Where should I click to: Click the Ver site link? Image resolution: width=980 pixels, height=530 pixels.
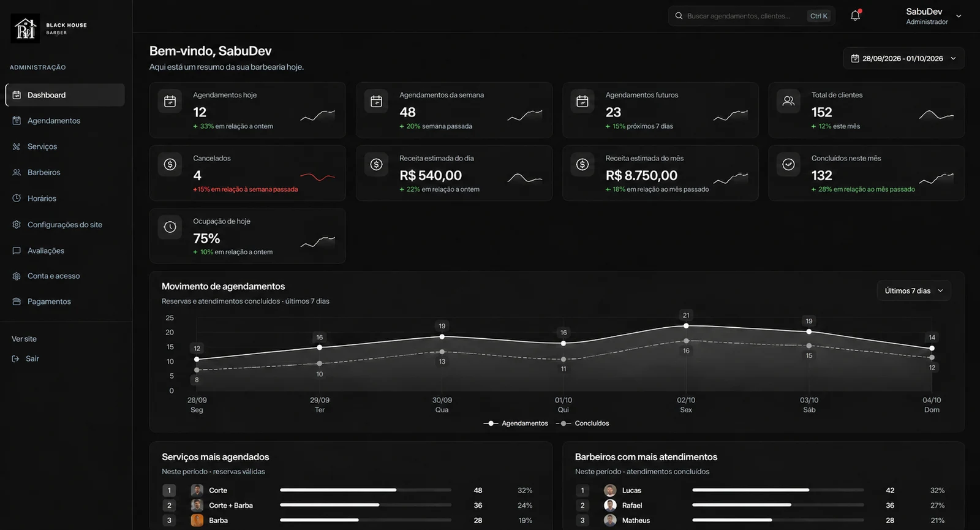pyautogui.click(x=24, y=339)
